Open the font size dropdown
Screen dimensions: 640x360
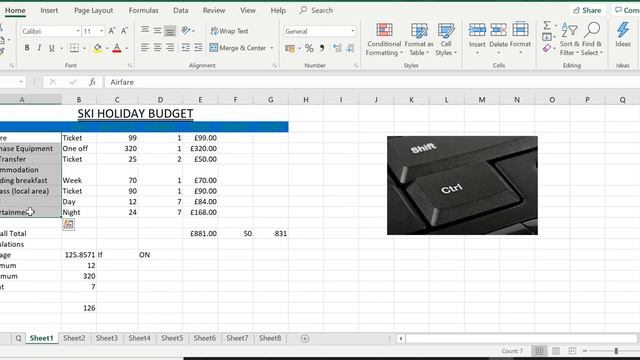point(101,31)
